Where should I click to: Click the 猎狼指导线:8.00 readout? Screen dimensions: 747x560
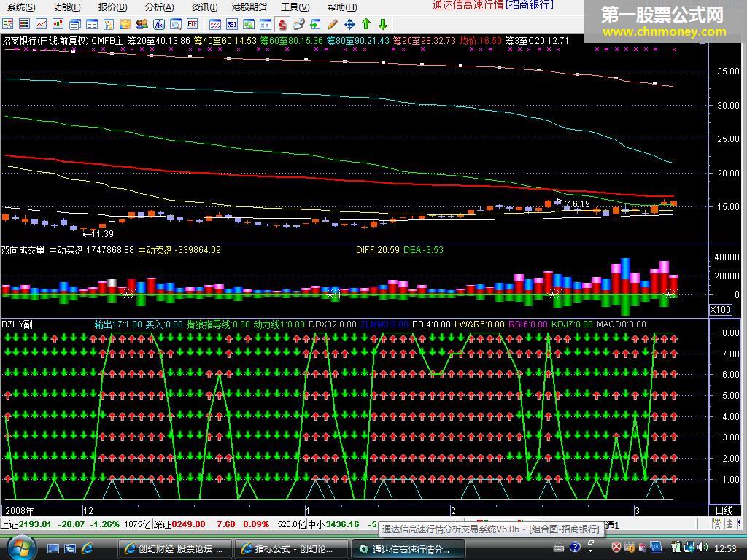tap(217, 324)
